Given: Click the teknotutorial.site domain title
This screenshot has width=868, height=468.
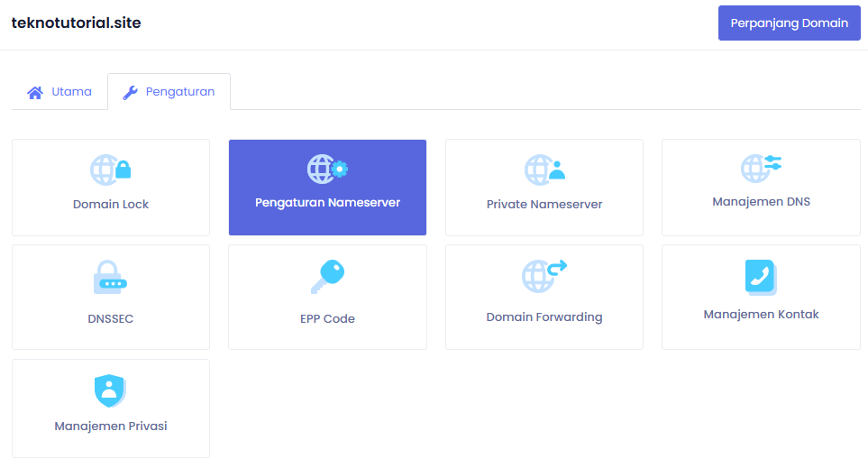Looking at the screenshot, I should click(x=77, y=23).
